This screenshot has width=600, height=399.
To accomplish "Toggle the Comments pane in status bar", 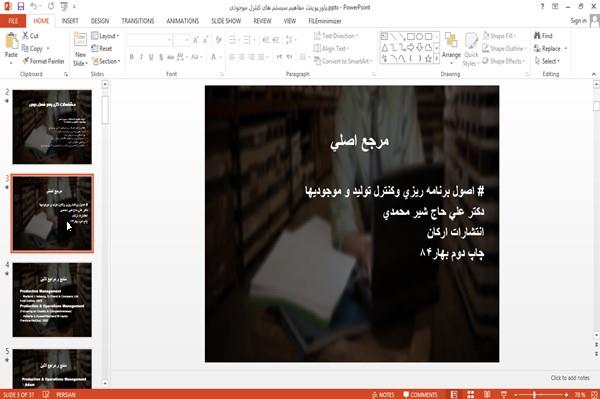I will [x=420, y=395].
